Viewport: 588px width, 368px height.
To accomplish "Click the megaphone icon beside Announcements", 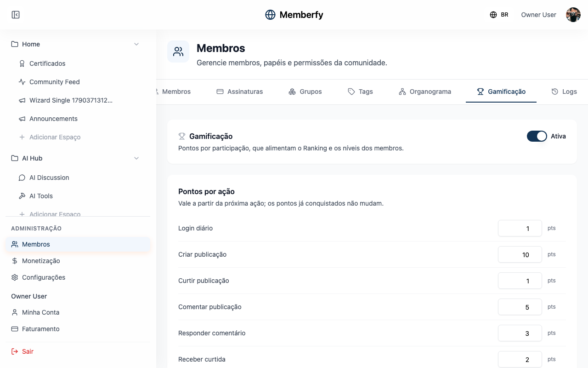I will [22, 119].
